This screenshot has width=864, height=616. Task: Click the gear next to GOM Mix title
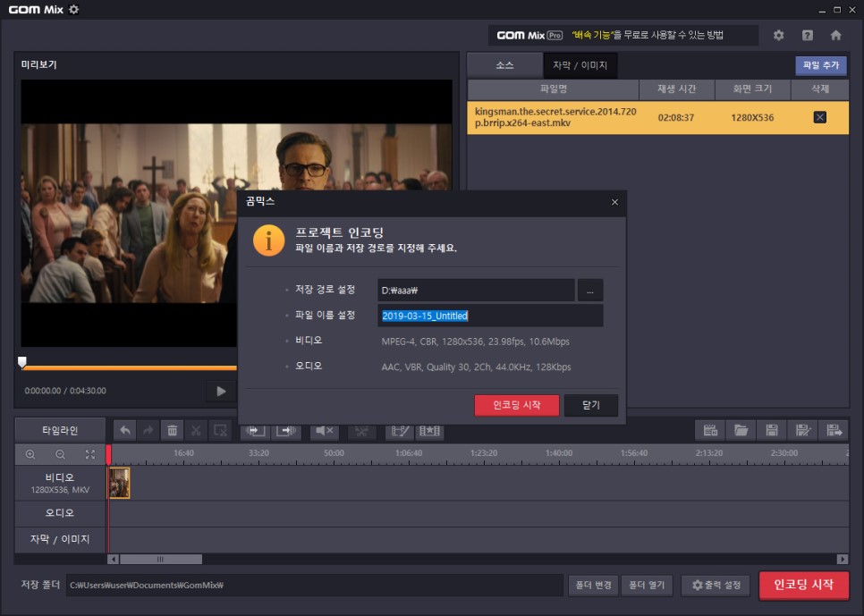74,9
